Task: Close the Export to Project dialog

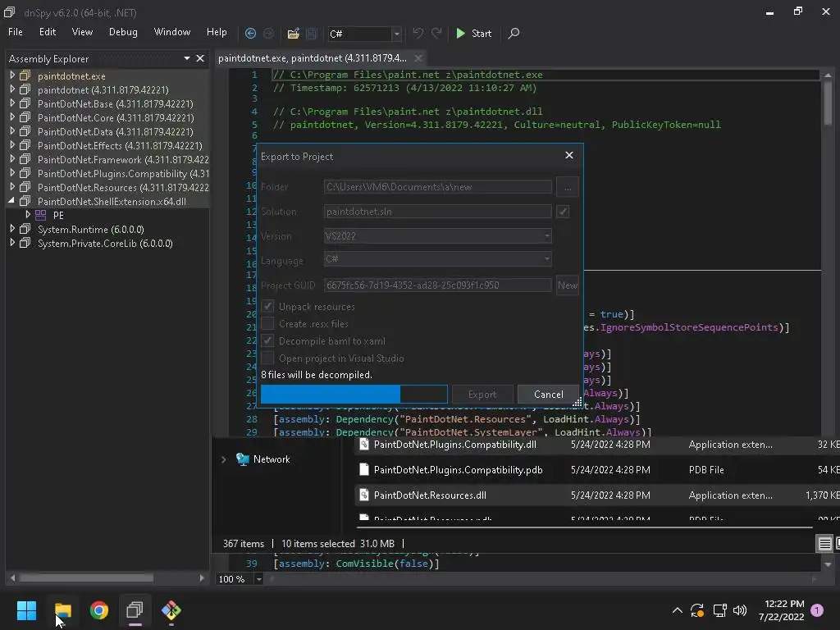Action: [569, 155]
